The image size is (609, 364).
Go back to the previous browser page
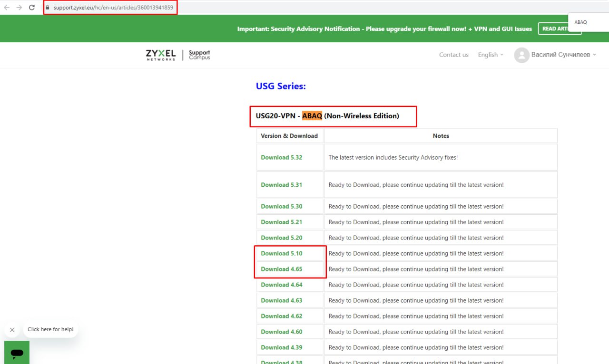[x=7, y=8]
